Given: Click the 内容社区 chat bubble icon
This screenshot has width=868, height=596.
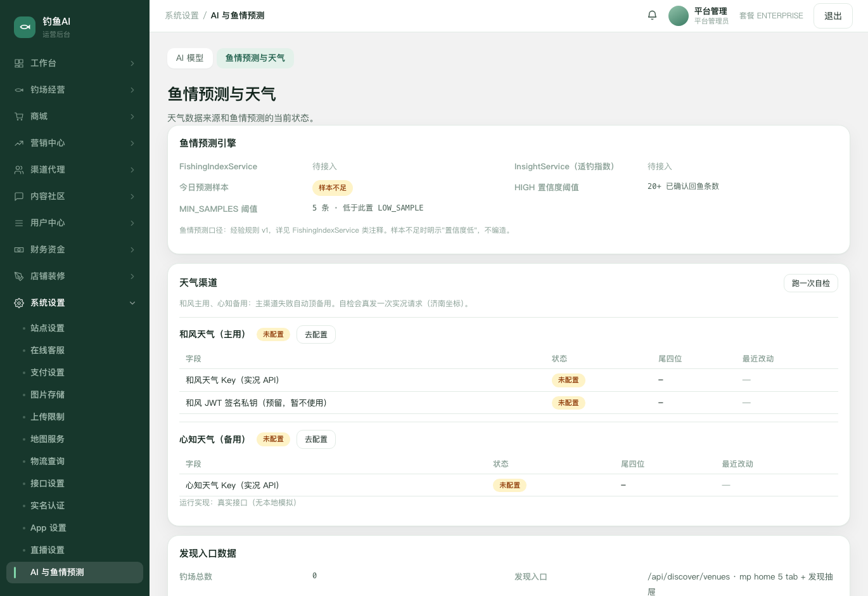Looking at the screenshot, I should pyautogui.click(x=19, y=197).
